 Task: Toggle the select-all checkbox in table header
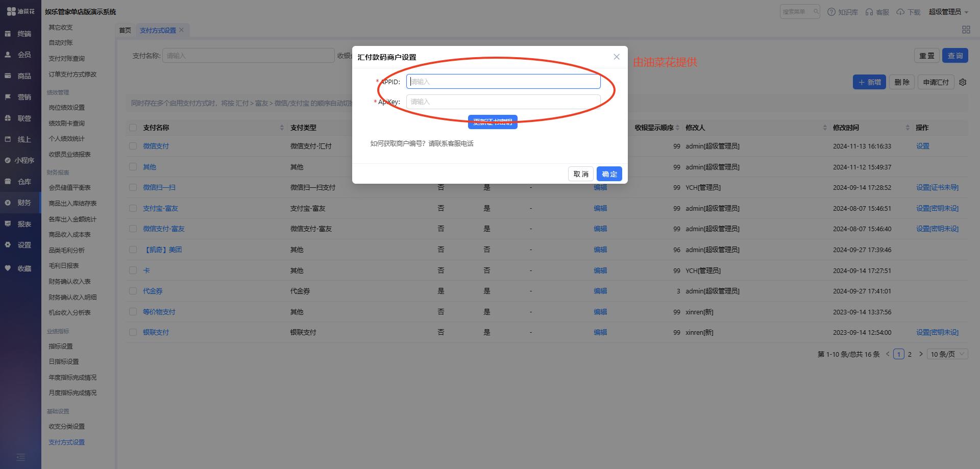[x=133, y=128]
